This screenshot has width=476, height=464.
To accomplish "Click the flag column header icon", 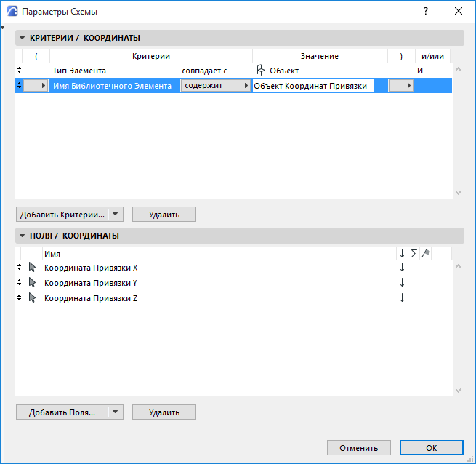I will click(427, 253).
